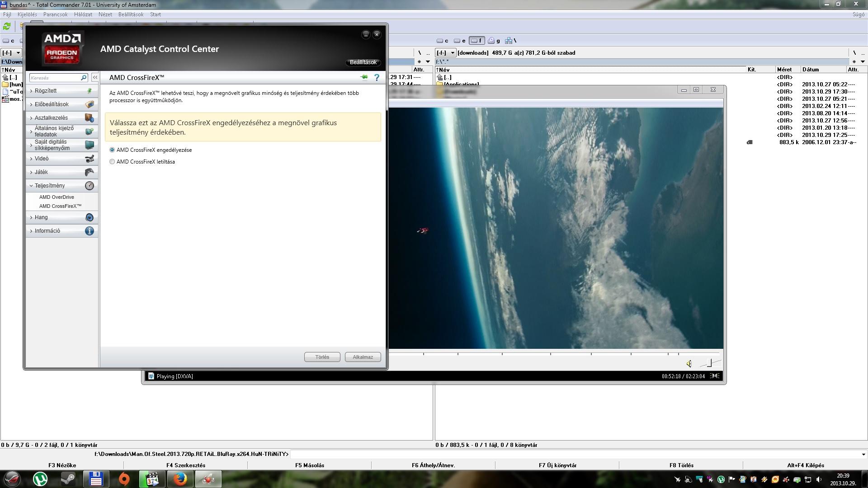Select AMD CrossFireX engedélyezése radio

[x=112, y=150]
